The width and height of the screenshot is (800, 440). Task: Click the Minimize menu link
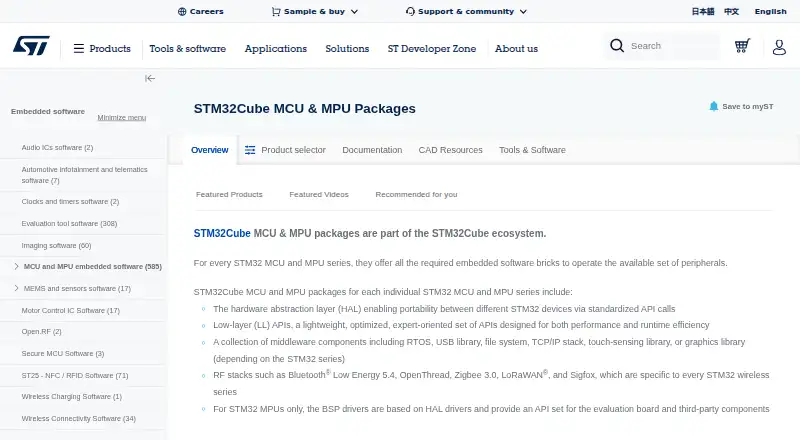point(122,117)
